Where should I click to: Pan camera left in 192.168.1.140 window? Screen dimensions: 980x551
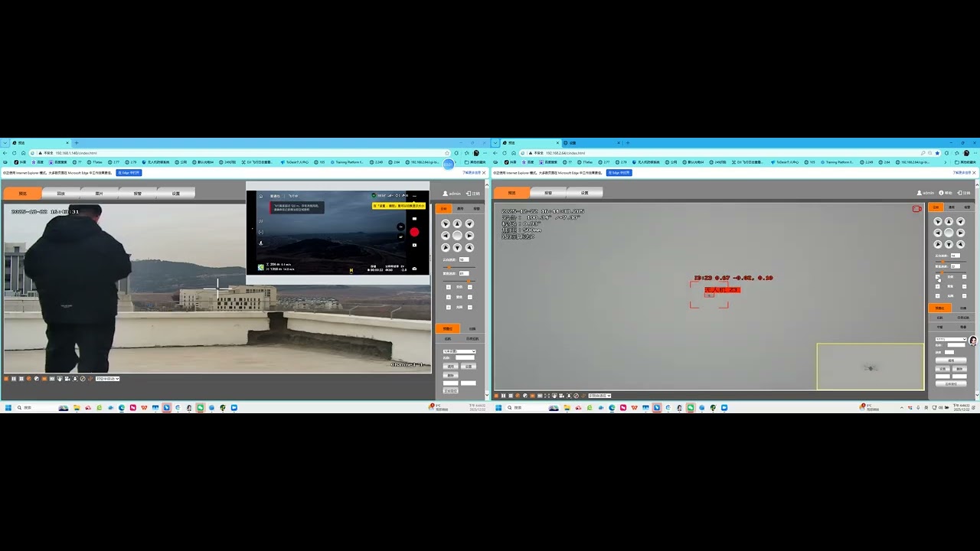click(446, 235)
